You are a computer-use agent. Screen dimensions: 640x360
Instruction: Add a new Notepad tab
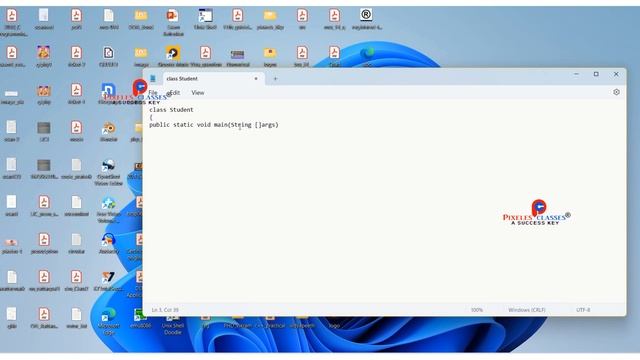tap(275, 78)
